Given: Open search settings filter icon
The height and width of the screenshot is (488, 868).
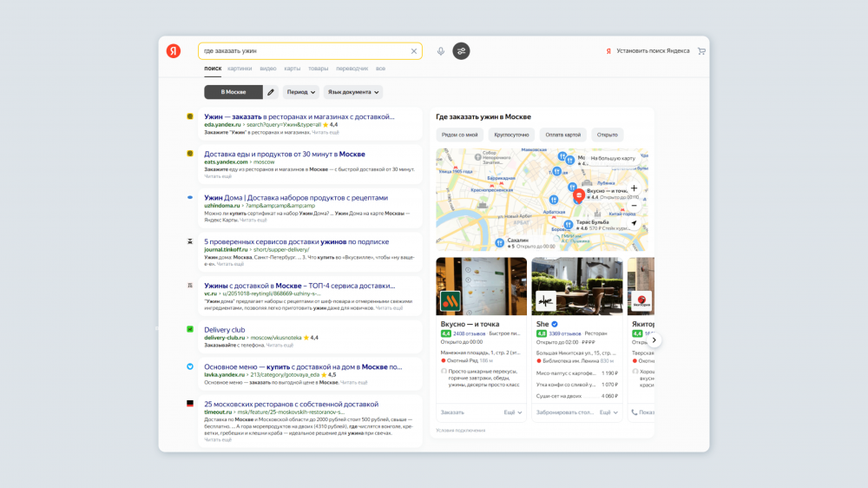Looking at the screenshot, I should (x=461, y=51).
